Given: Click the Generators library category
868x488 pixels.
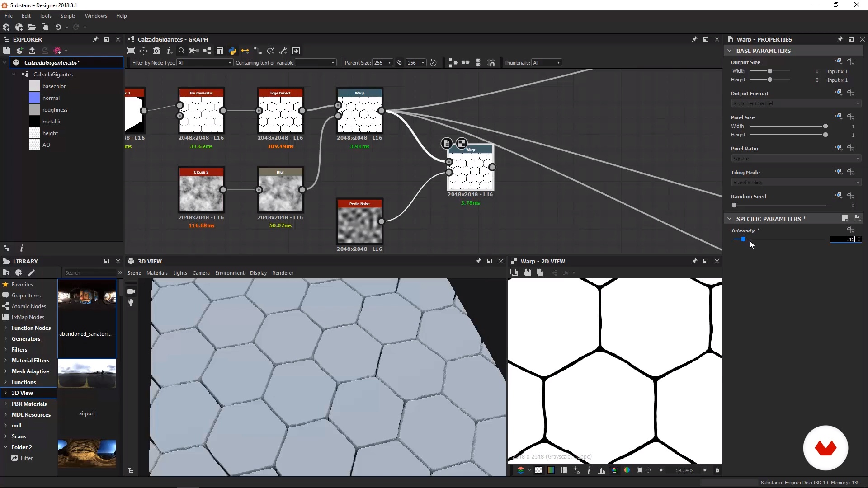Looking at the screenshot, I should click(26, 338).
